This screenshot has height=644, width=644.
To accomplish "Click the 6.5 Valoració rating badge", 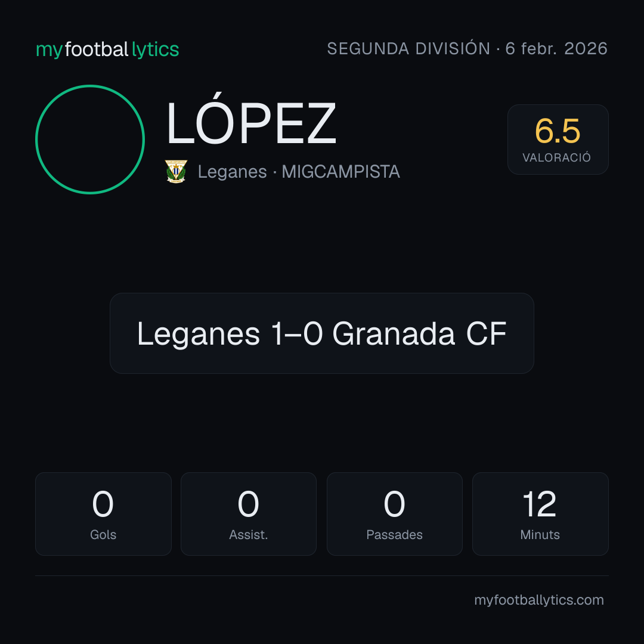I will pos(558,140).
